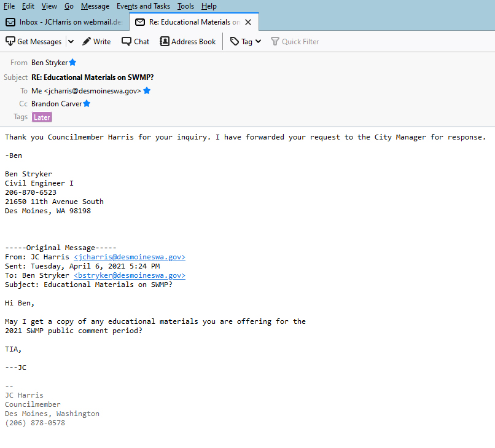495x448 pixels.
Task: Open the Message menu
Action: pos(95,6)
